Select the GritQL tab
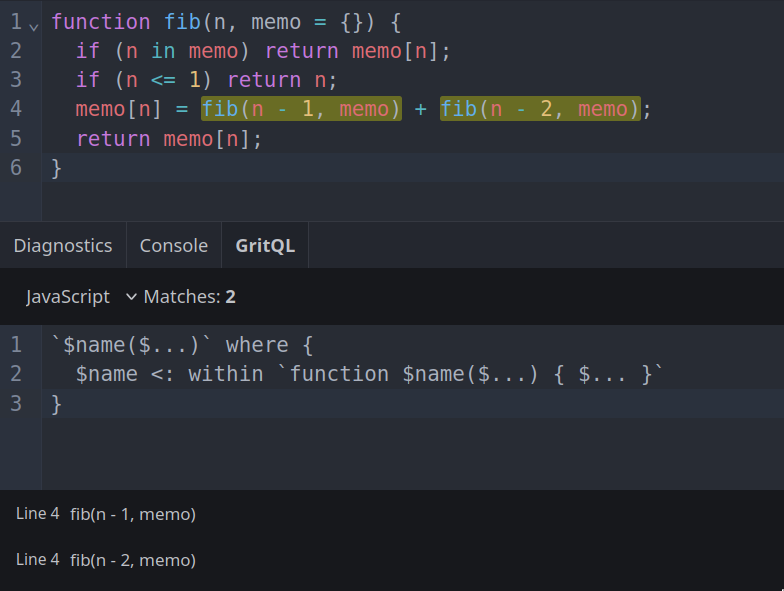Screen dimensions: 784x591 [x=265, y=246]
